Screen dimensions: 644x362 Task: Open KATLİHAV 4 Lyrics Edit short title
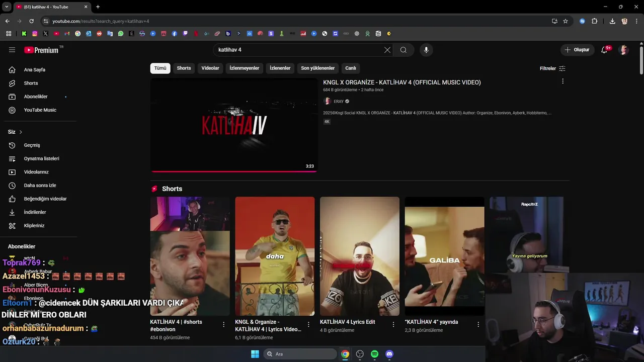click(348, 322)
